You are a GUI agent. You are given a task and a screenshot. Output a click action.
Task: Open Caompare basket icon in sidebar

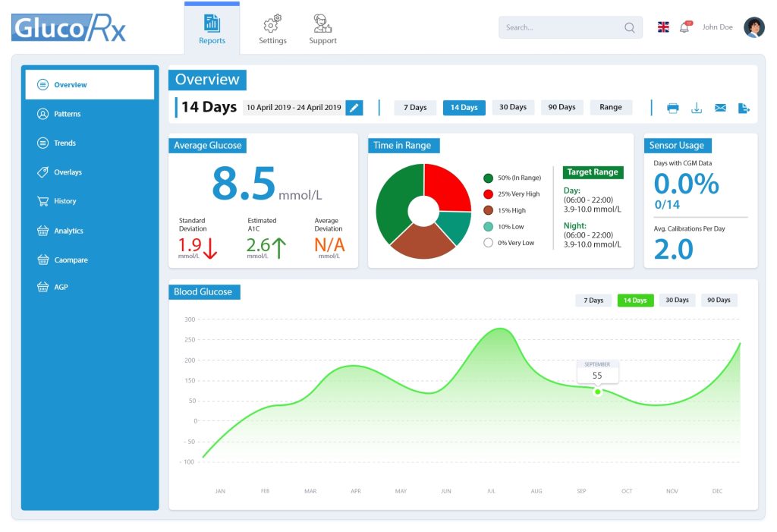tap(42, 260)
